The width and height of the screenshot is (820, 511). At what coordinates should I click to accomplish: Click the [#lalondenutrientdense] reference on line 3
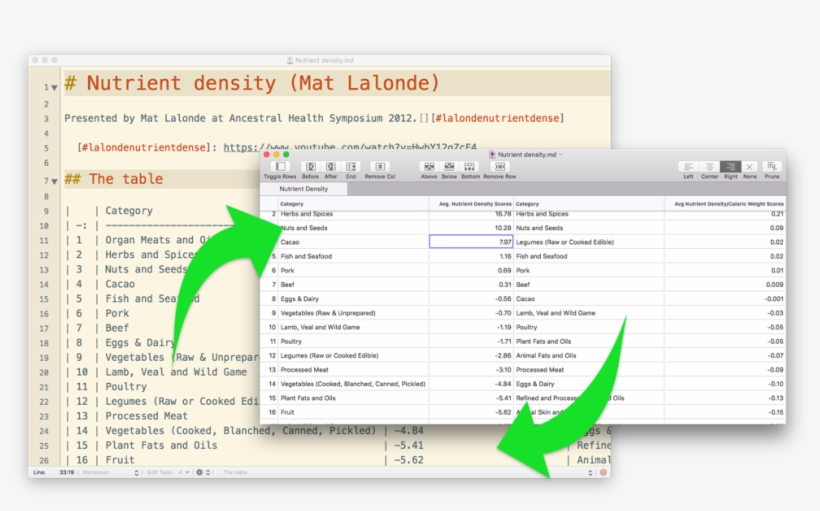click(497, 118)
